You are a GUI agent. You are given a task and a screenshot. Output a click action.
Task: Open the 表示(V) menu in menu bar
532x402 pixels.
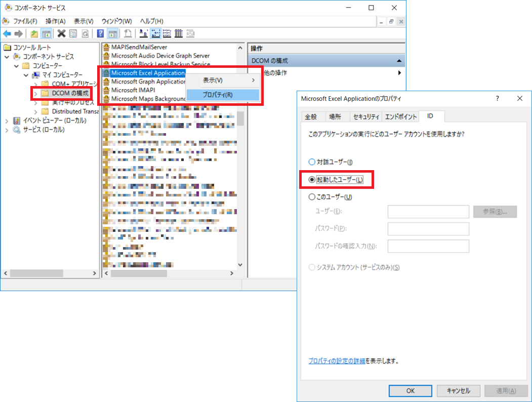[84, 21]
